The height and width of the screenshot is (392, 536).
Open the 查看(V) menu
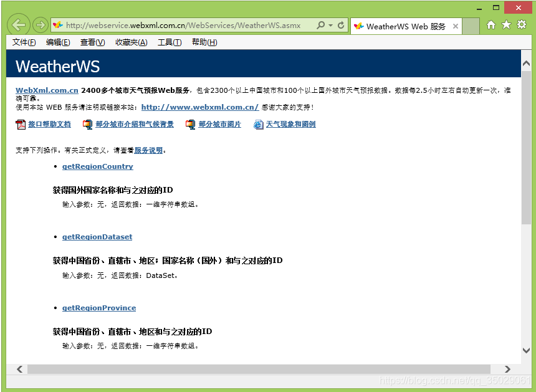click(93, 42)
